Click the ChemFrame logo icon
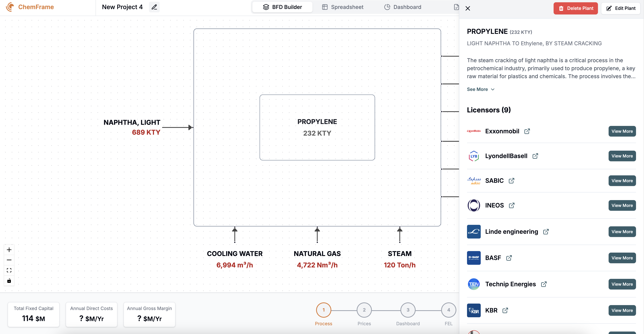 (x=10, y=7)
